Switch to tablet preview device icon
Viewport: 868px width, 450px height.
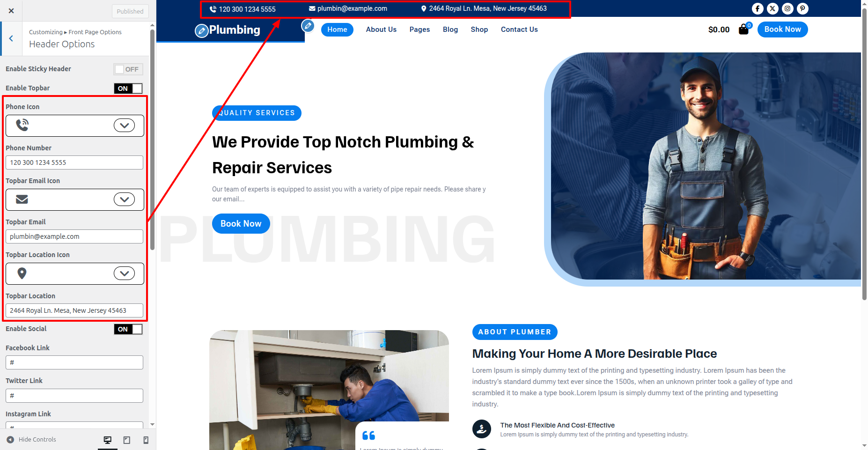126,440
